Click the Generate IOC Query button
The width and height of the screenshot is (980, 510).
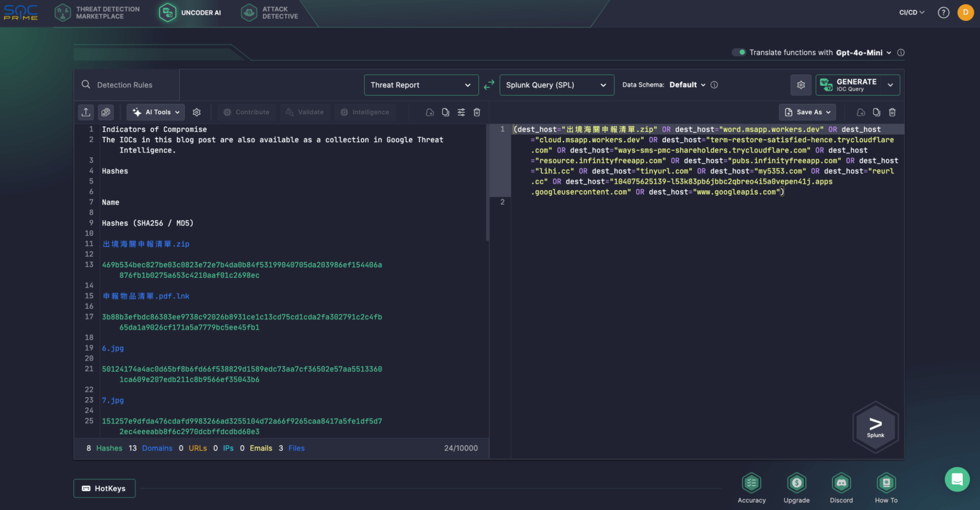click(x=850, y=85)
